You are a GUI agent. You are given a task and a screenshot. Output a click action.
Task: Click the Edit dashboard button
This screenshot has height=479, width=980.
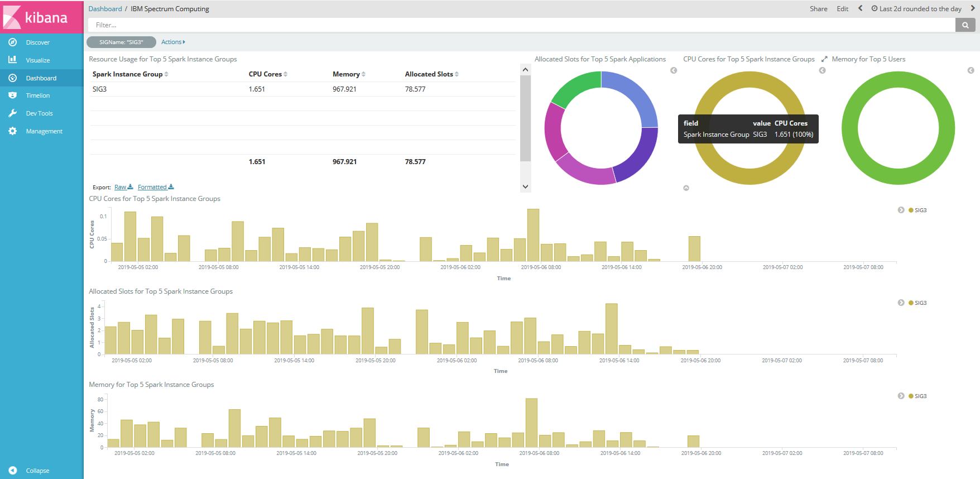(x=842, y=9)
